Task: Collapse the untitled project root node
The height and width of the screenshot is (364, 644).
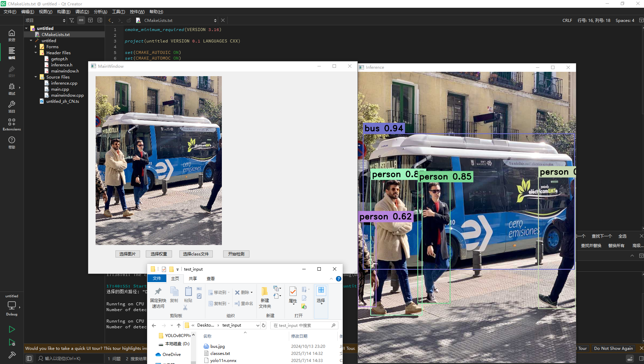Action: click(26, 28)
